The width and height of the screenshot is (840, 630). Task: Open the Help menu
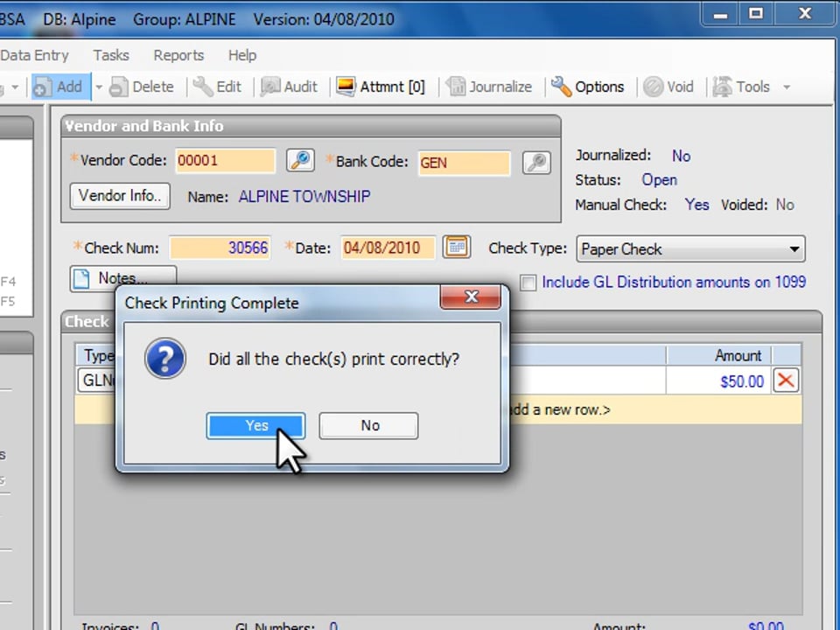click(x=242, y=55)
